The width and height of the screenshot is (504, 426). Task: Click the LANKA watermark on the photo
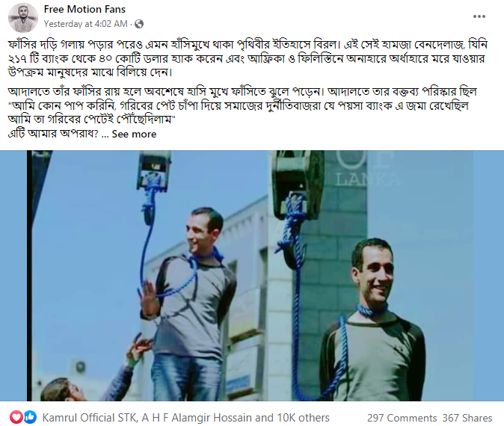(367, 179)
